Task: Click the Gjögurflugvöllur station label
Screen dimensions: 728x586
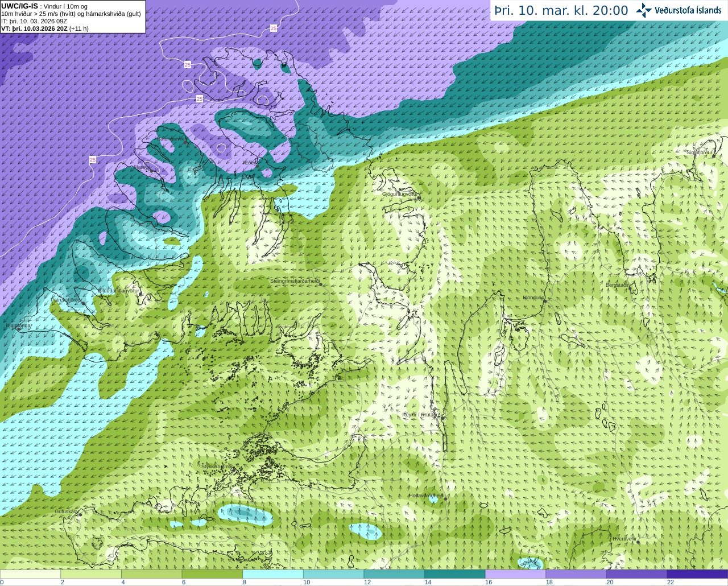Action: tap(399, 194)
